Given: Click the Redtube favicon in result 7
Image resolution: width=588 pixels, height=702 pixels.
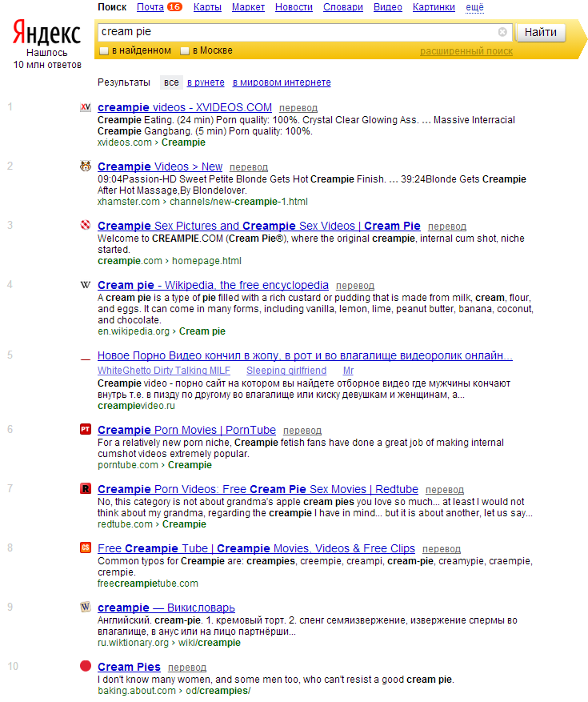Looking at the screenshot, I should (x=86, y=488).
